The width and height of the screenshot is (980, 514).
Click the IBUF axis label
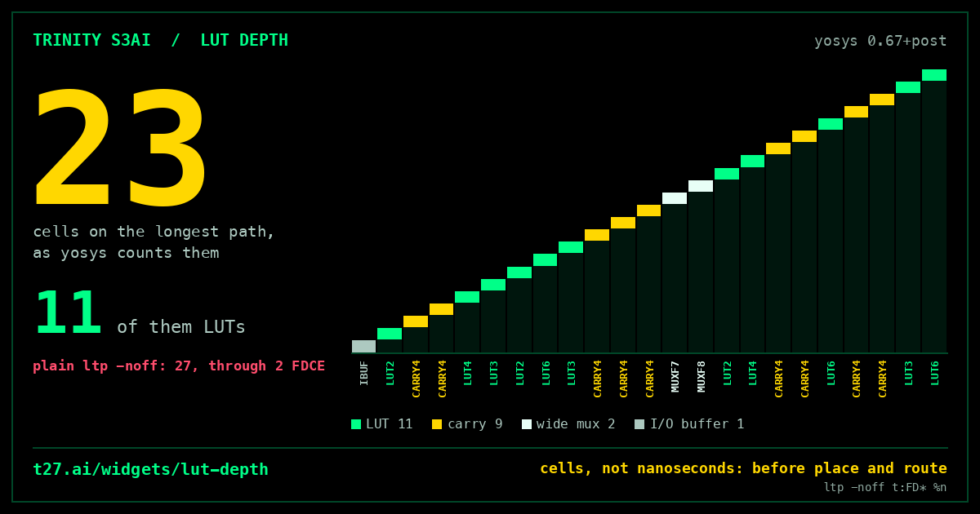pyautogui.click(x=364, y=373)
